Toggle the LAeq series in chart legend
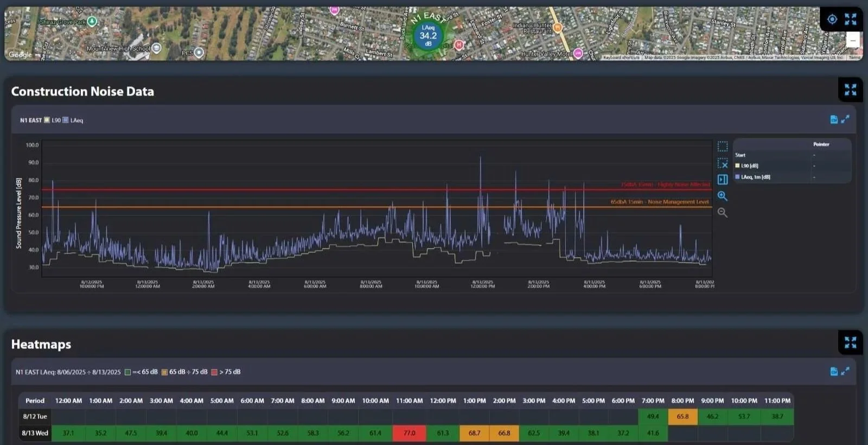The width and height of the screenshot is (868, 445). click(73, 120)
